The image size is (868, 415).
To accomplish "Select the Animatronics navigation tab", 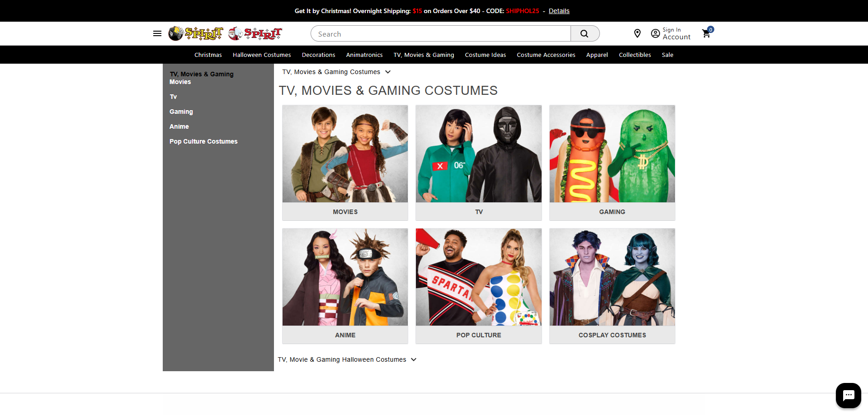I will click(364, 55).
